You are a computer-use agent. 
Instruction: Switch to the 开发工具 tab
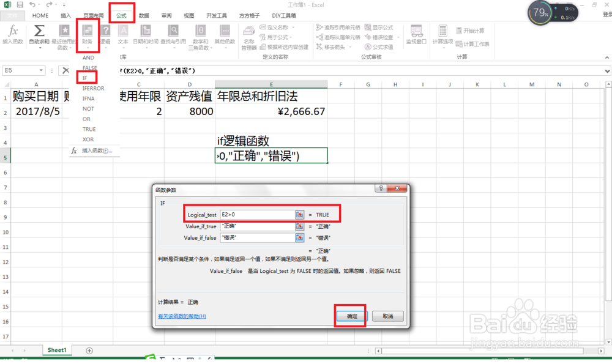217,16
